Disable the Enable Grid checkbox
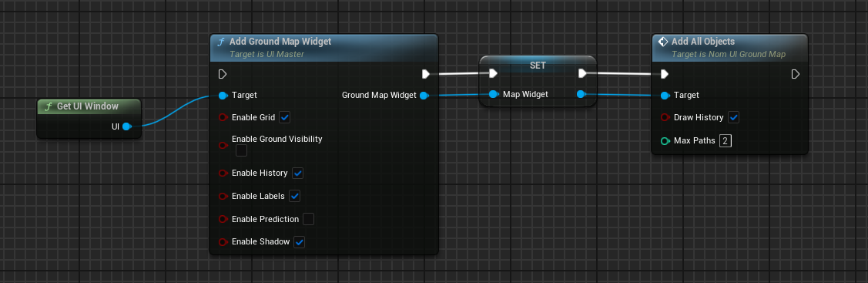This screenshot has height=283, width=868. [x=284, y=117]
